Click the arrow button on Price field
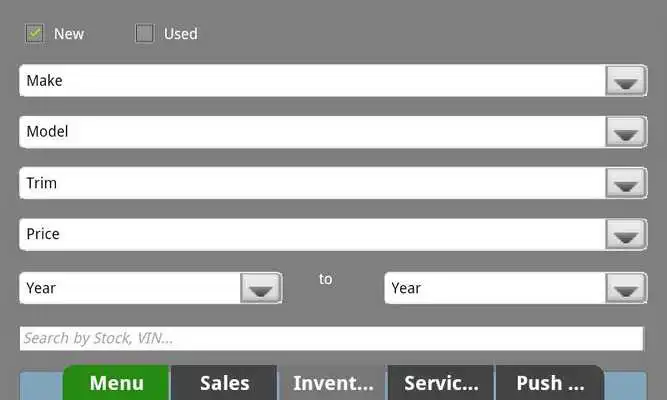This screenshot has width=667, height=400. 625,234
